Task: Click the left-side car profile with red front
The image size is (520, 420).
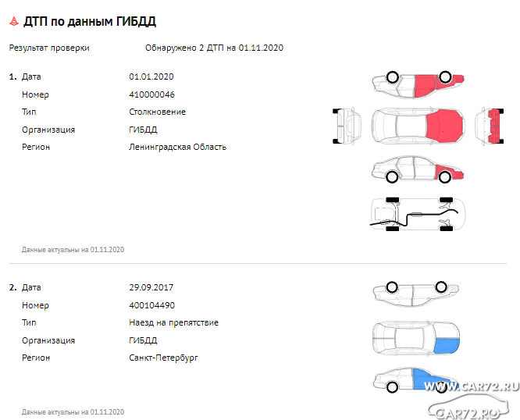Action: 418,84
